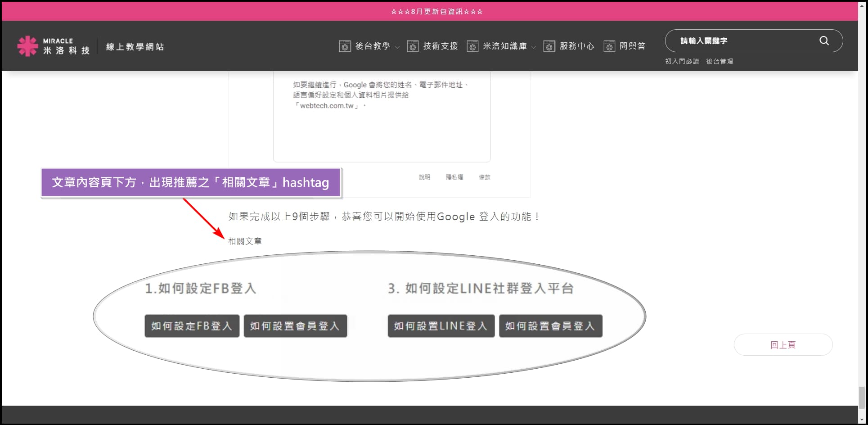
Task: Click the 如何設定FB登入 tag button
Action: point(192,326)
